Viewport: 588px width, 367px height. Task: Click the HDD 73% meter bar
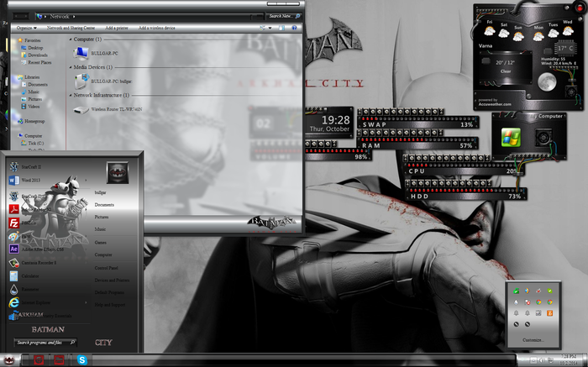pyautogui.click(x=465, y=193)
